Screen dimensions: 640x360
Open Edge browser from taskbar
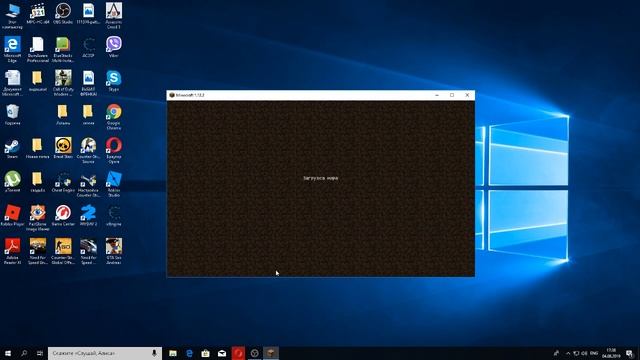[x=189, y=353]
